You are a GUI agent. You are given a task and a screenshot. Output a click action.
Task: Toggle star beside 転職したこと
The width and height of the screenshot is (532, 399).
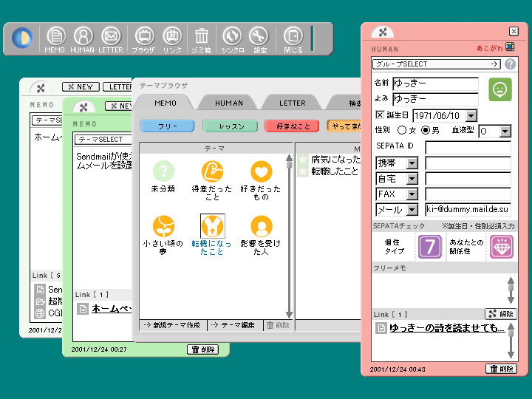pos(302,171)
